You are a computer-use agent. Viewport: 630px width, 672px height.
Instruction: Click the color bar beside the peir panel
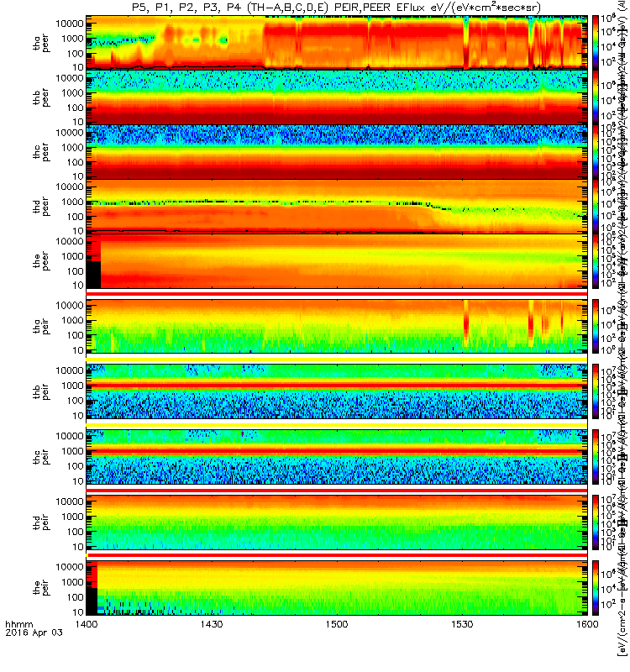point(596,587)
